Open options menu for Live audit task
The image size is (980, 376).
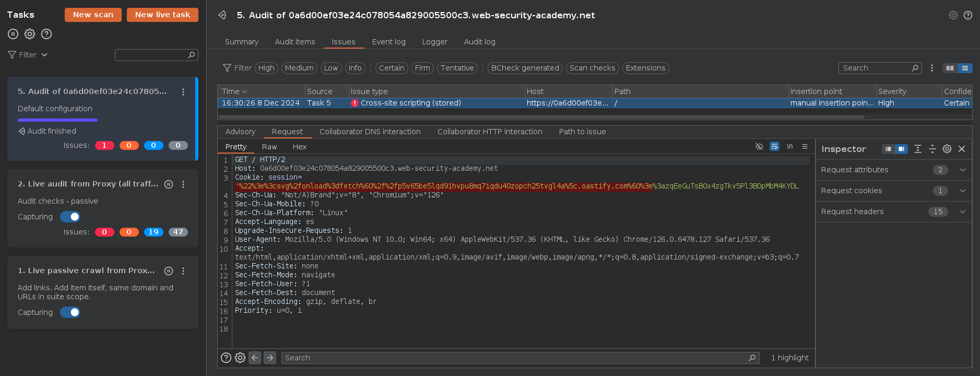pyautogui.click(x=183, y=184)
